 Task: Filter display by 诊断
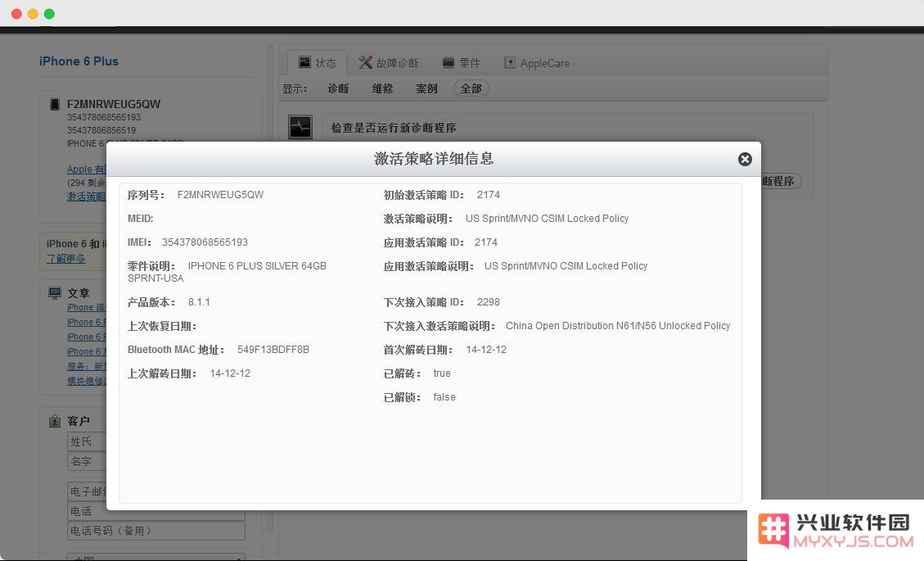click(338, 88)
